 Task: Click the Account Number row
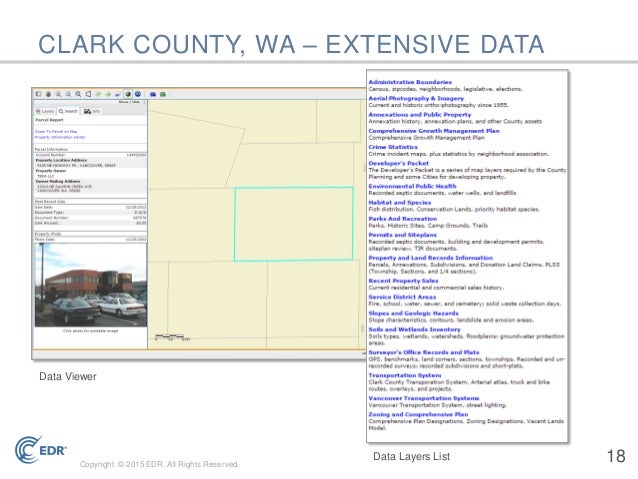[x=90, y=155]
